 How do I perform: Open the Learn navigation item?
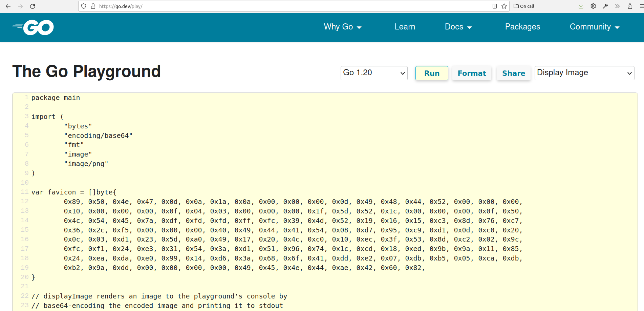coord(405,27)
